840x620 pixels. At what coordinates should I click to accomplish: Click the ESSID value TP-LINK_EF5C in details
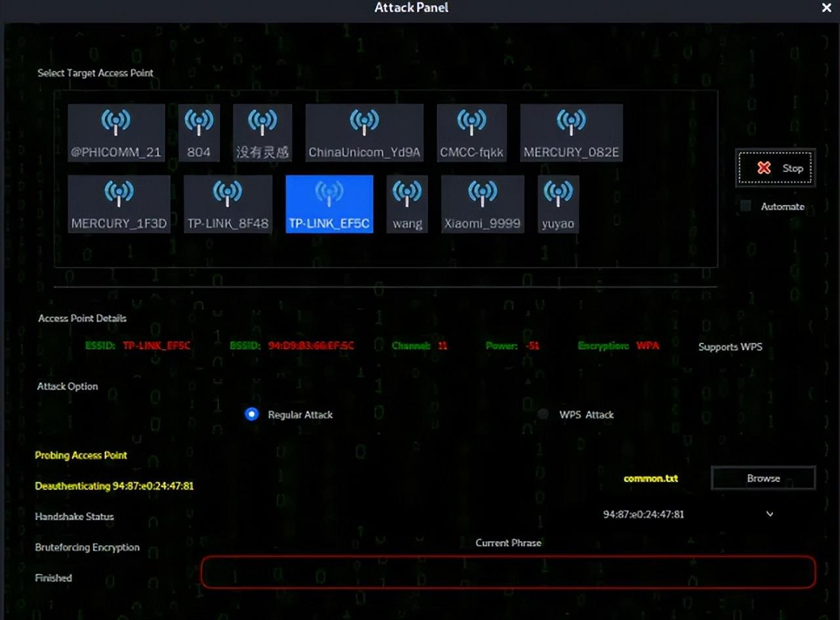click(156, 345)
